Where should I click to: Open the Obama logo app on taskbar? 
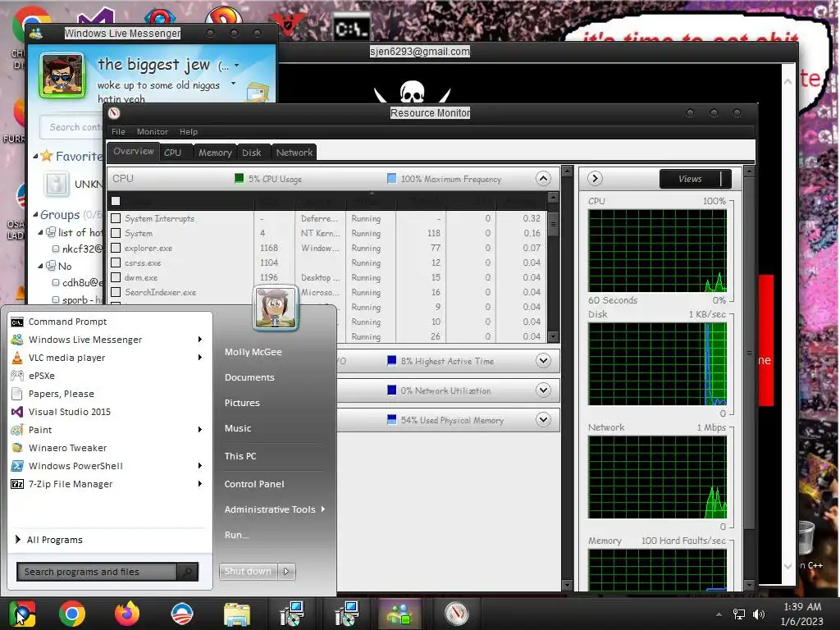182,614
